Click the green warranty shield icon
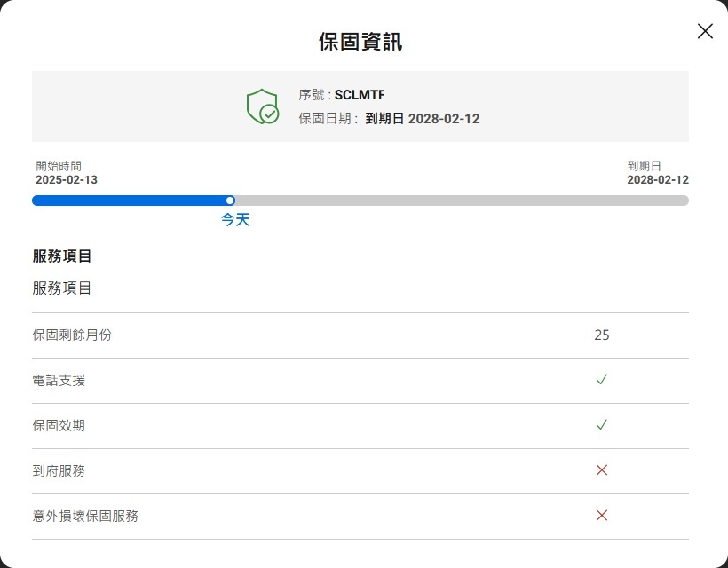728x568 pixels. click(x=263, y=106)
